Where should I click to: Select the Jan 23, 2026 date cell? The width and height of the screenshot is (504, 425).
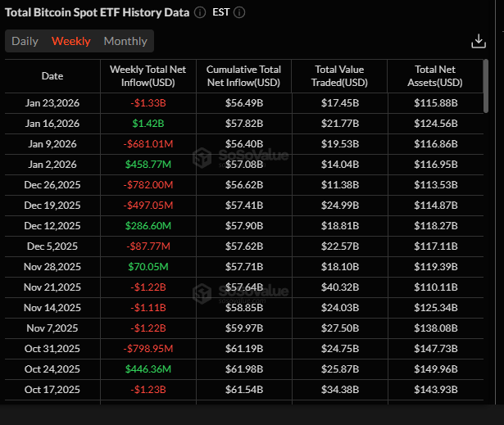coord(52,102)
